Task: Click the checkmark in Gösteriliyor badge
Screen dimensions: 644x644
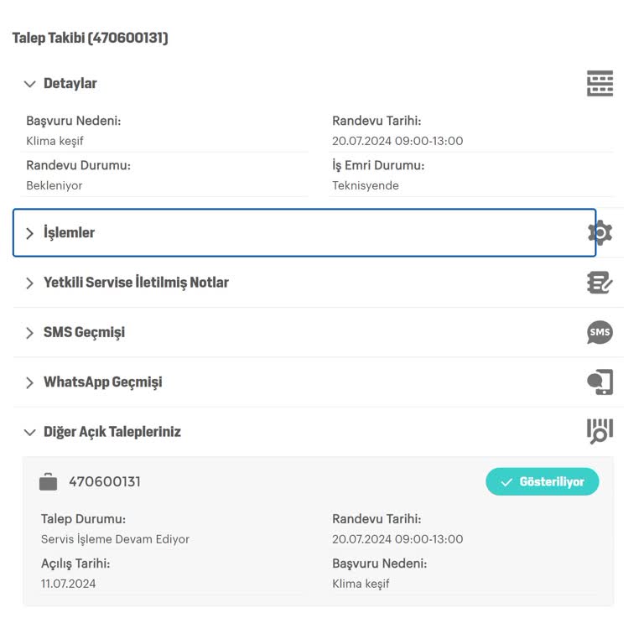Action: (x=506, y=482)
